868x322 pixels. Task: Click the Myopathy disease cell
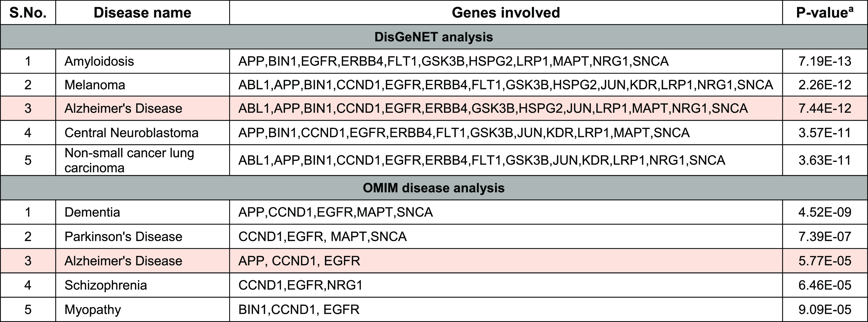tap(93, 310)
